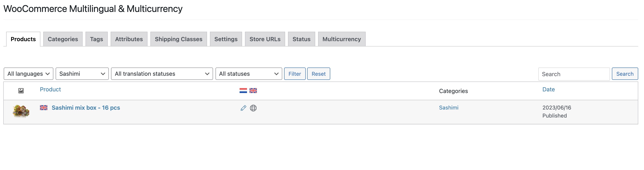Viewport: 644px width, 170px height.
Task: Apply filters with the Filter button
Action: pyautogui.click(x=295, y=74)
